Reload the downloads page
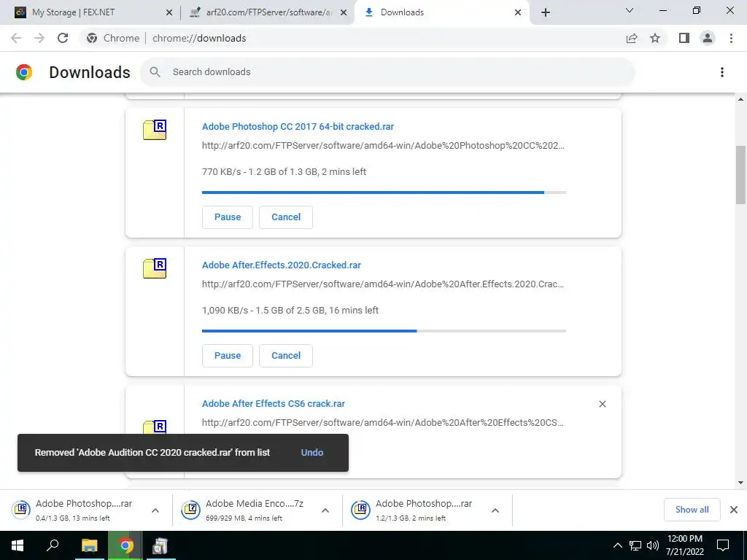This screenshot has height=560, width=747. [63, 38]
